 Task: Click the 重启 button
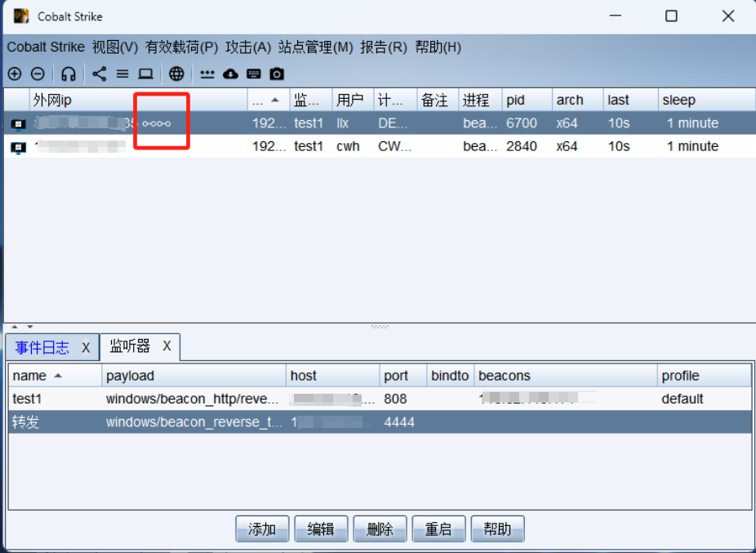(438, 528)
